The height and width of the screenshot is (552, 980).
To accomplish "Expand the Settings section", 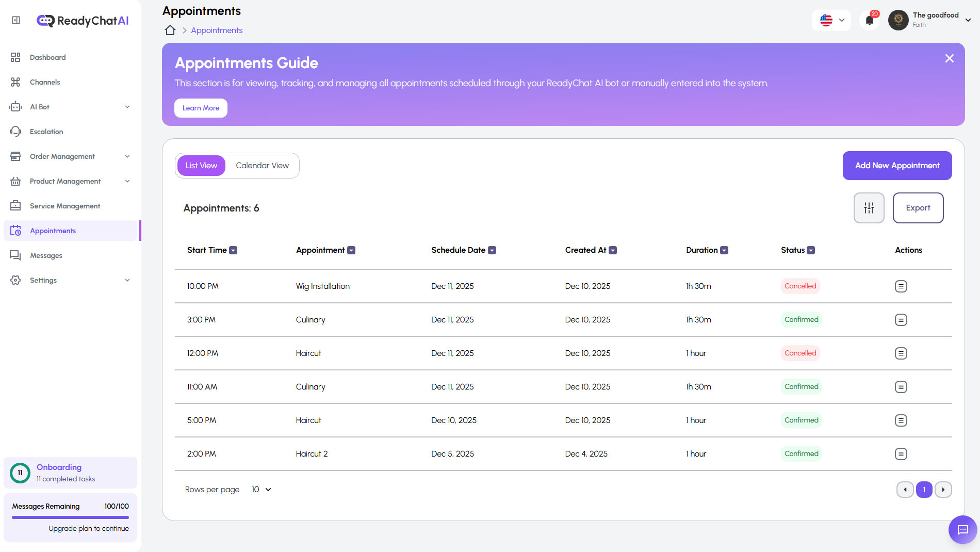I will coord(127,280).
